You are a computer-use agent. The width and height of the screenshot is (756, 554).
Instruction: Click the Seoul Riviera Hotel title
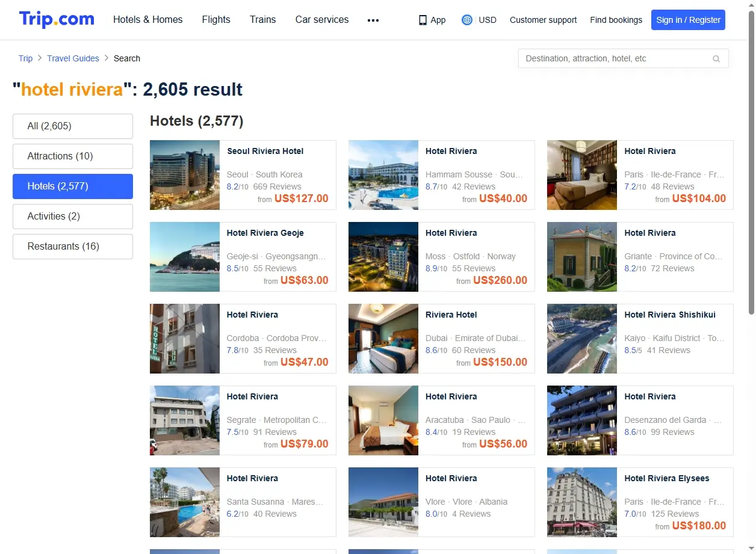(x=265, y=151)
